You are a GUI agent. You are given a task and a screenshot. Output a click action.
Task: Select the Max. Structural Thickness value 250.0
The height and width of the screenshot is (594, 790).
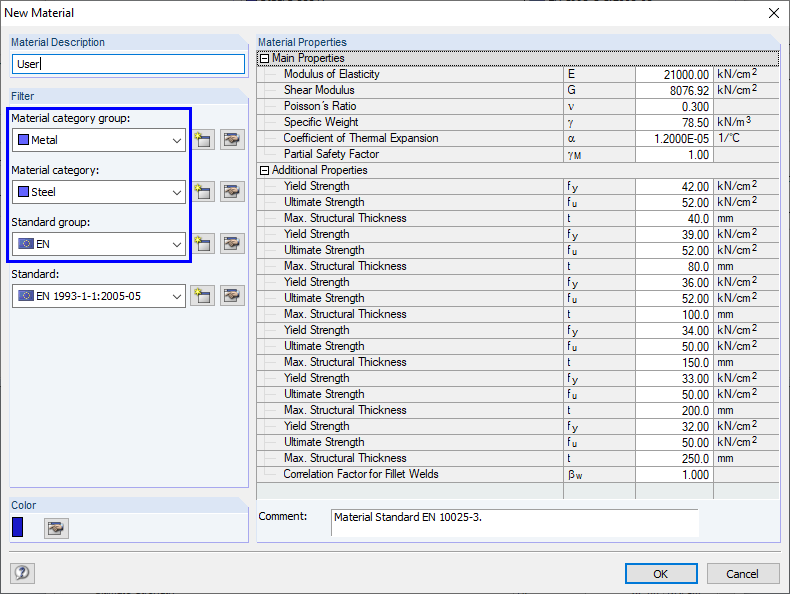click(x=674, y=458)
